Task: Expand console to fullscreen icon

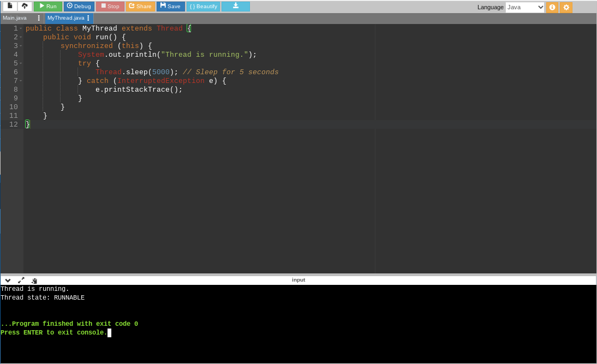Action: tap(21, 281)
